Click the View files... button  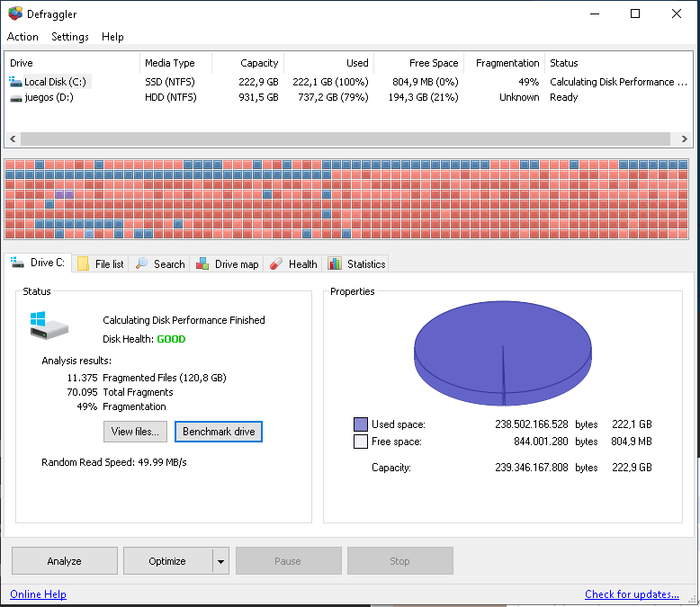[135, 432]
